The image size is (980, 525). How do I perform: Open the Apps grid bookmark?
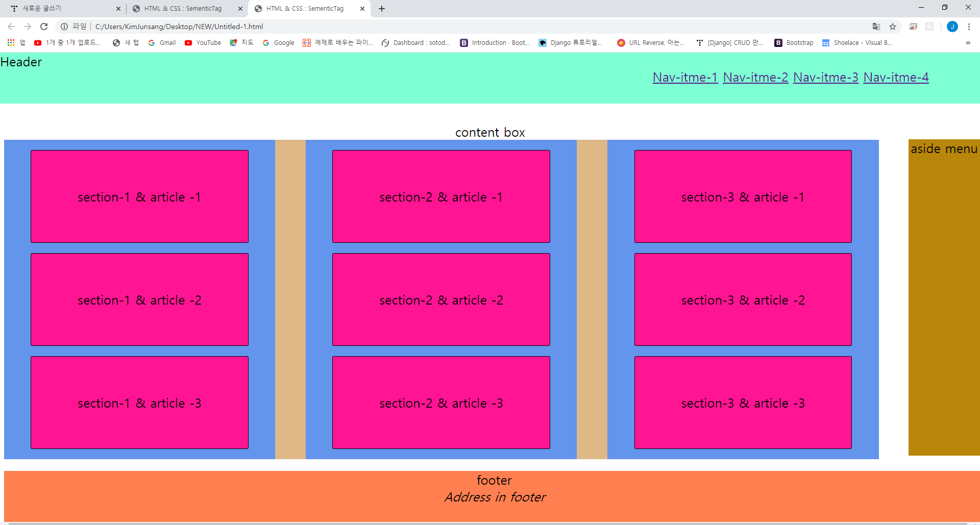tap(16, 43)
